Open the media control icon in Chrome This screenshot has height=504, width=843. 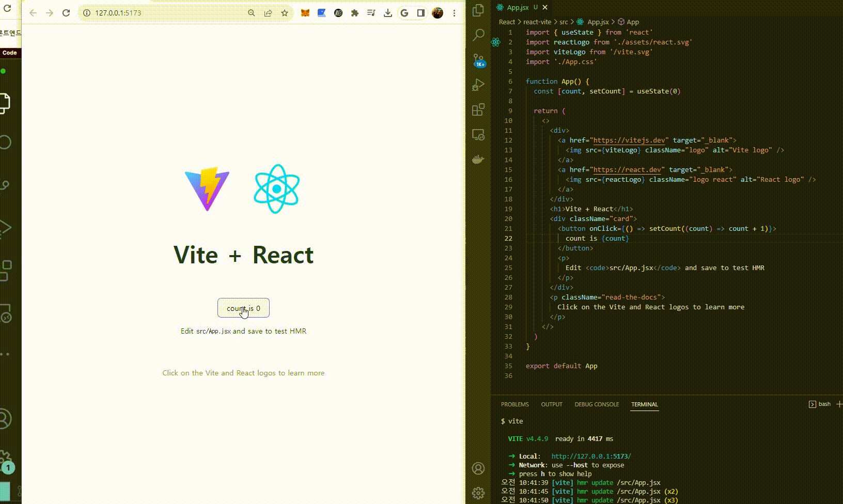tap(371, 13)
